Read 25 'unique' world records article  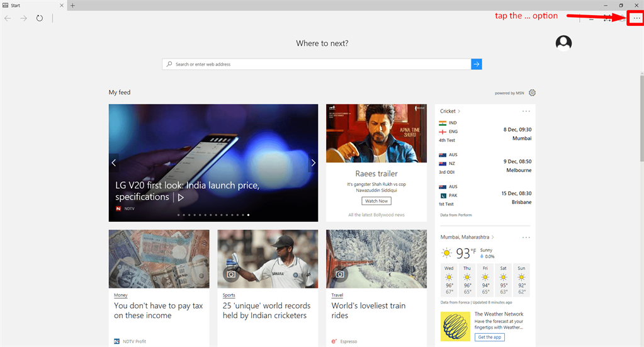(266, 311)
